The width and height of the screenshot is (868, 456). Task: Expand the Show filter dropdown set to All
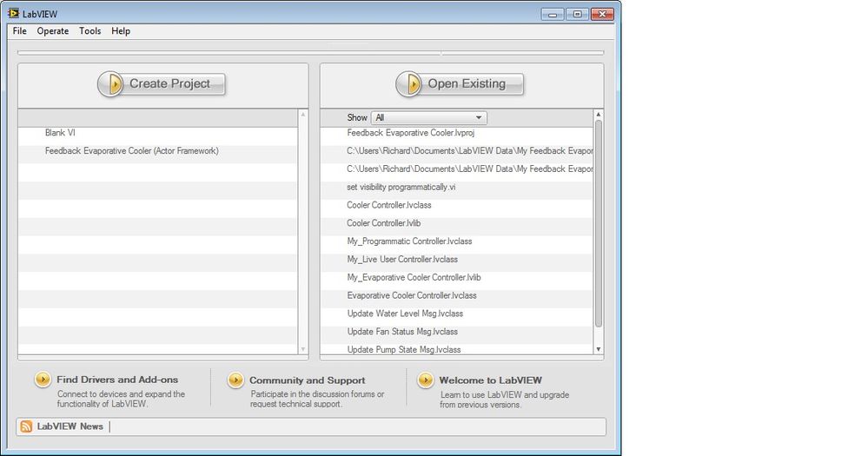[x=429, y=117]
